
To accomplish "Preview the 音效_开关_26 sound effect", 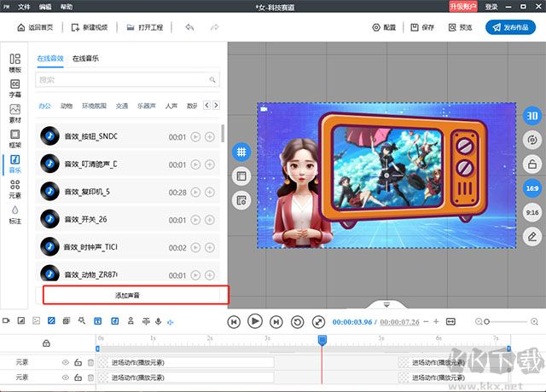I will [x=195, y=219].
